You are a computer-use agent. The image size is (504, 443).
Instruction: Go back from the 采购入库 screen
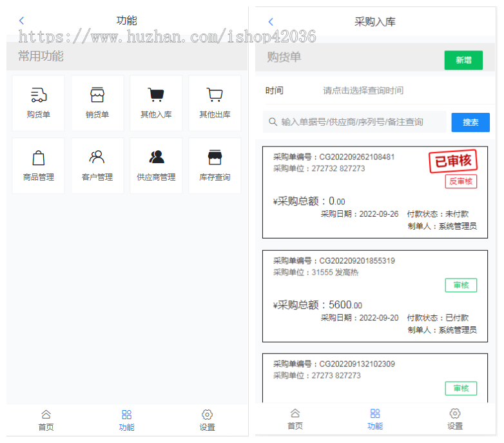coord(271,22)
